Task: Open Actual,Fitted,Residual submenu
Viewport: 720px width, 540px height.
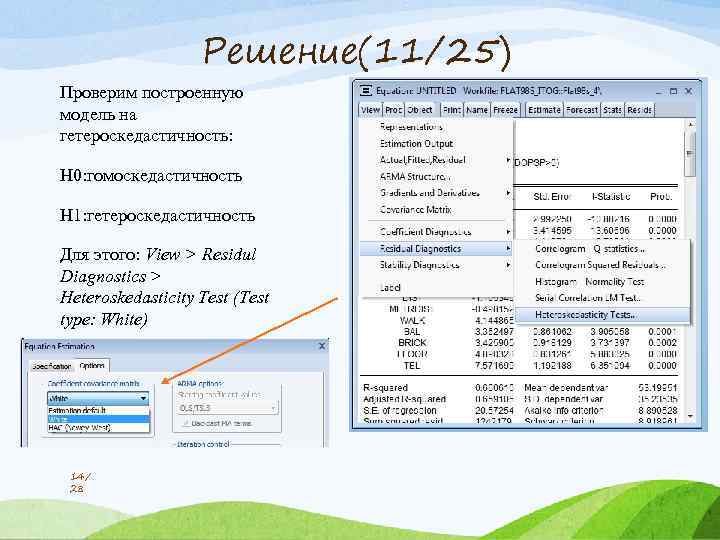Action: 436,160
